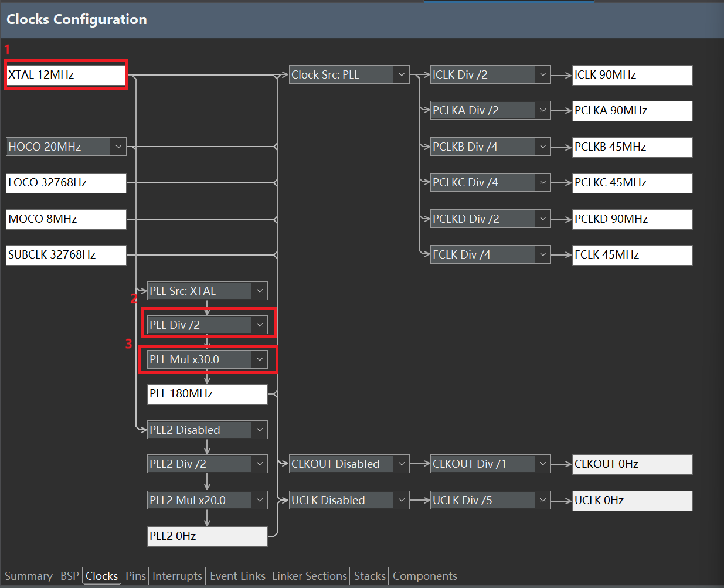Open the PLL Mul x30.0 dropdown

[x=207, y=359]
